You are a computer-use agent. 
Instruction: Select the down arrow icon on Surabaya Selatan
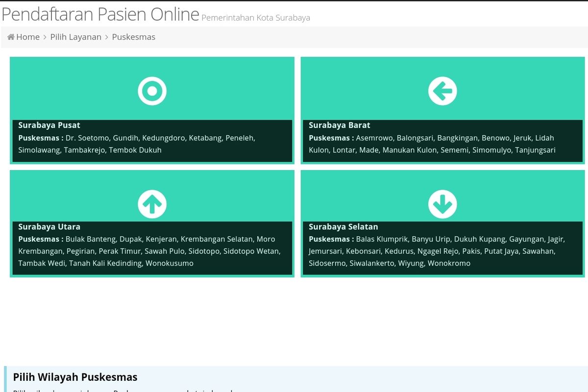442,204
